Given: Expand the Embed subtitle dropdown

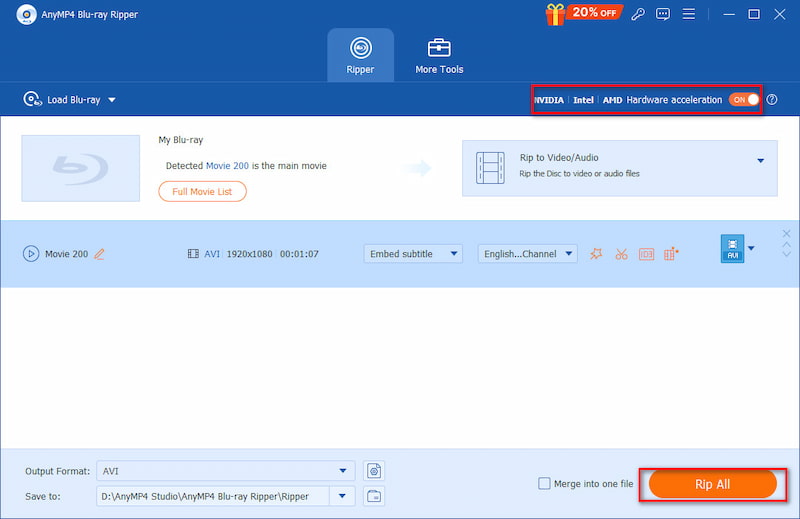Looking at the screenshot, I should pyautogui.click(x=413, y=254).
